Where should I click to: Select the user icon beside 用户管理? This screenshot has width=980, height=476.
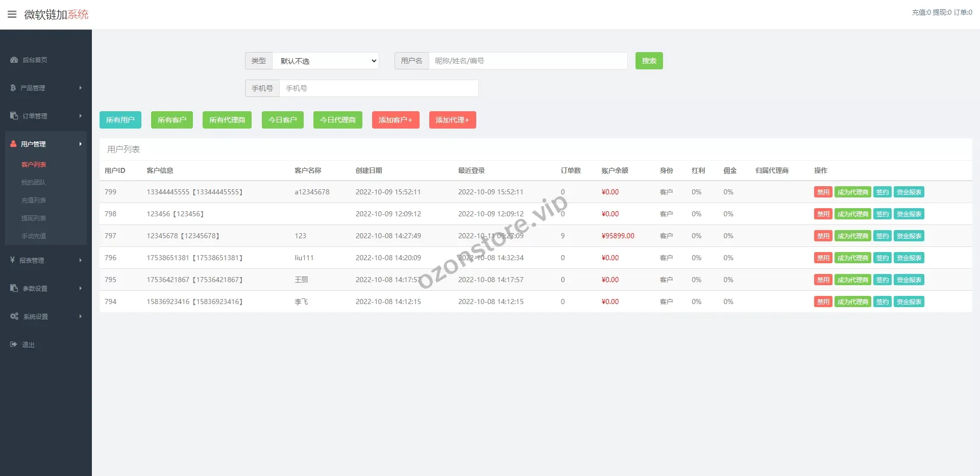(x=13, y=144)
